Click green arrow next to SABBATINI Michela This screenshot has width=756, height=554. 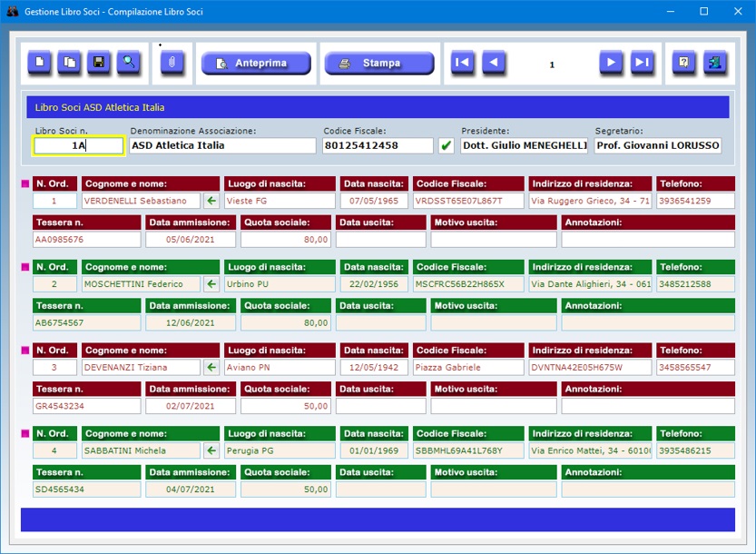(211, 450)
